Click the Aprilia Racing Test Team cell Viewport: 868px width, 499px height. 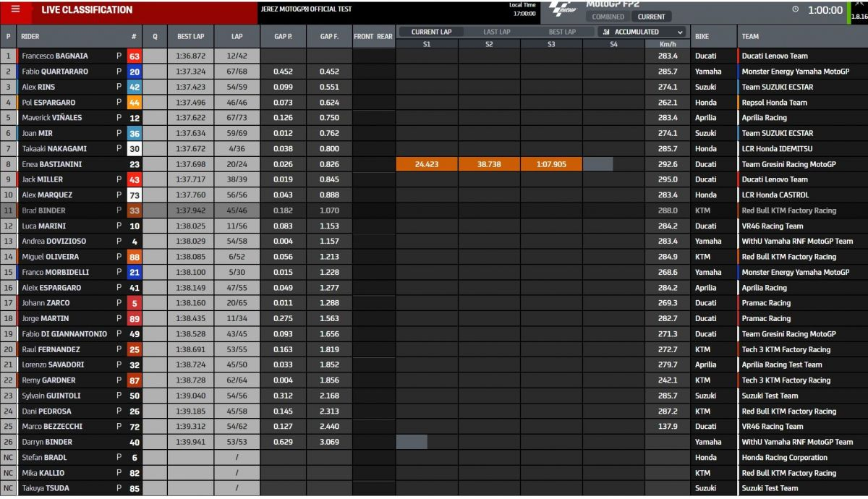pyautogui.click(x=782, y=364)
